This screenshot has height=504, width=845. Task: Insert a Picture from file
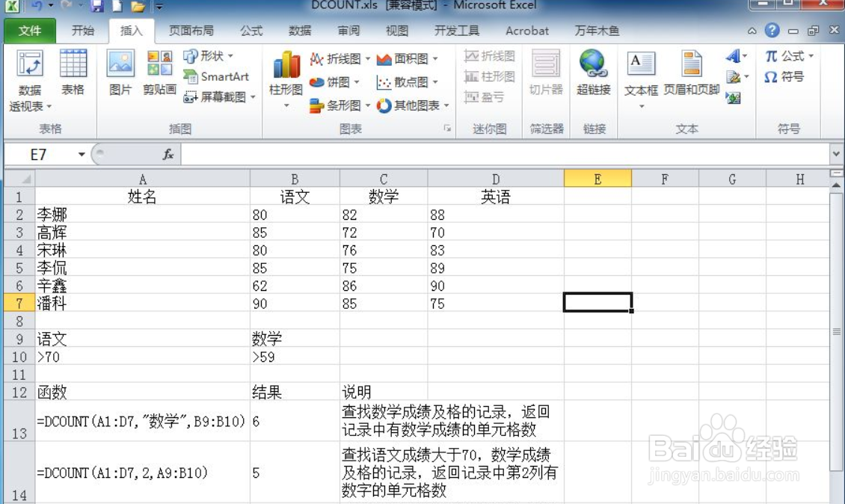[120, 75]
